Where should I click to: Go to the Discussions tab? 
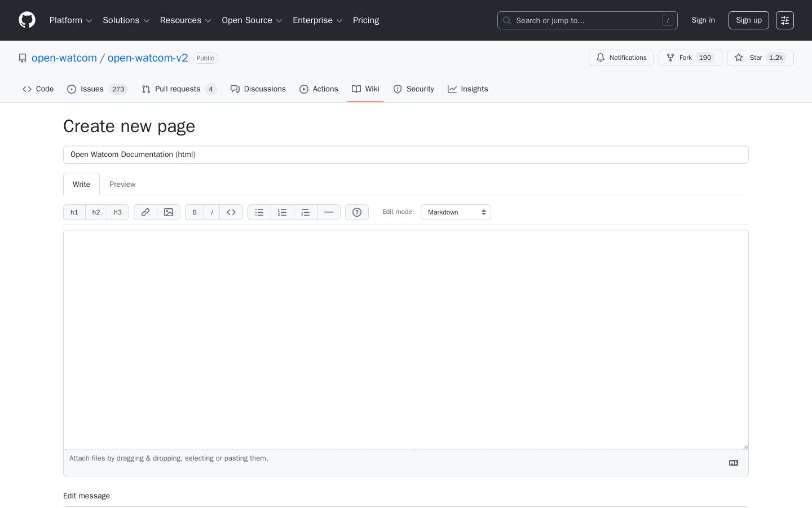click(258, 89)
